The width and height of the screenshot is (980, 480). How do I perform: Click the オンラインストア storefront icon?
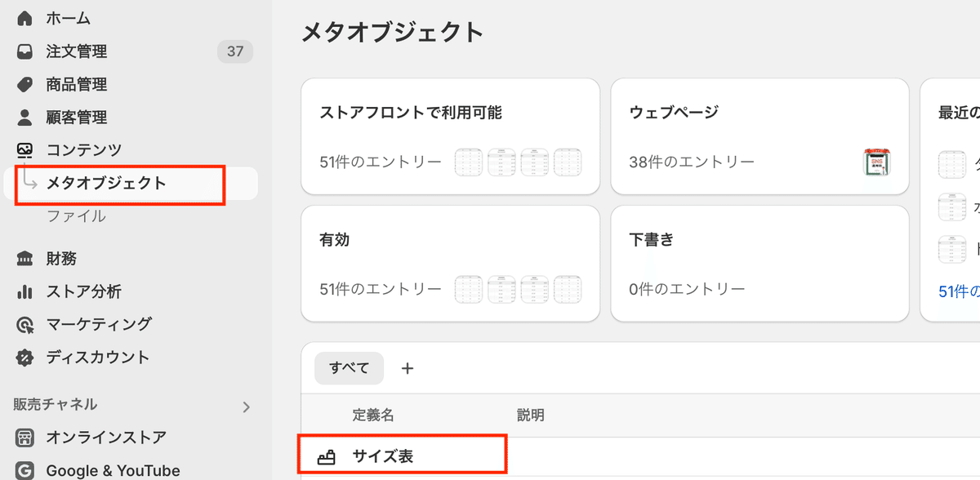pos(25,437)
